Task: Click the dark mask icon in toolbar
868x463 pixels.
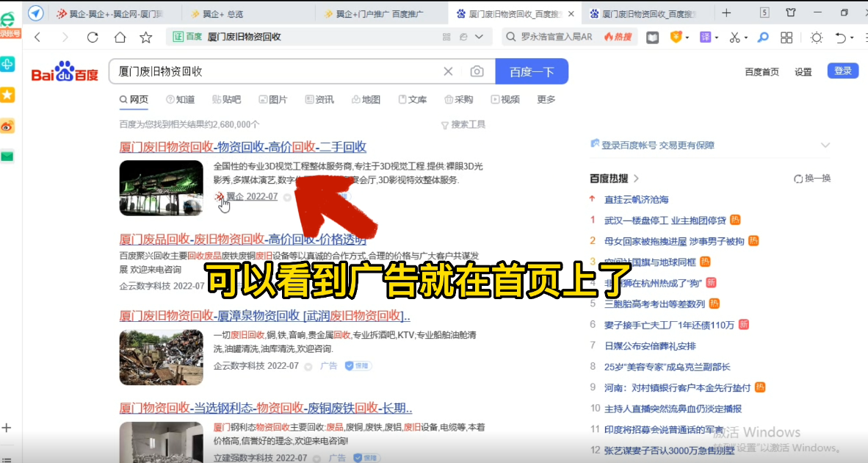Action: 653,37
